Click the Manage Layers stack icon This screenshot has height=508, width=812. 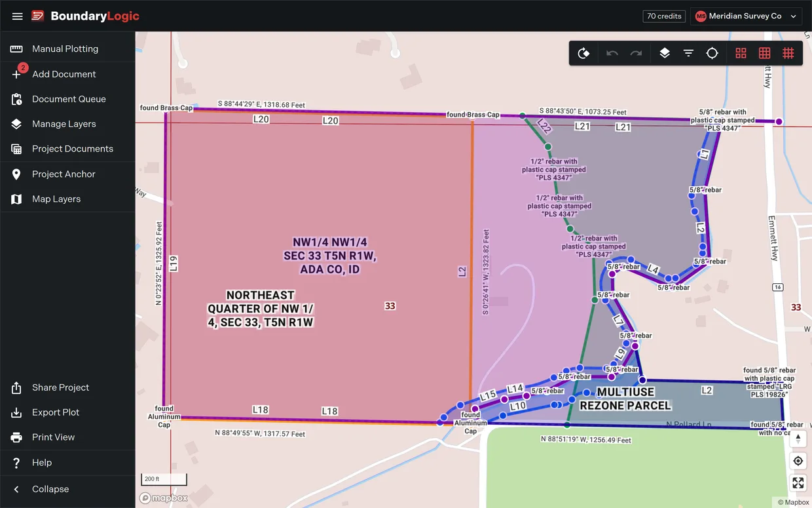pyautogui.click(x=16, y=124)
